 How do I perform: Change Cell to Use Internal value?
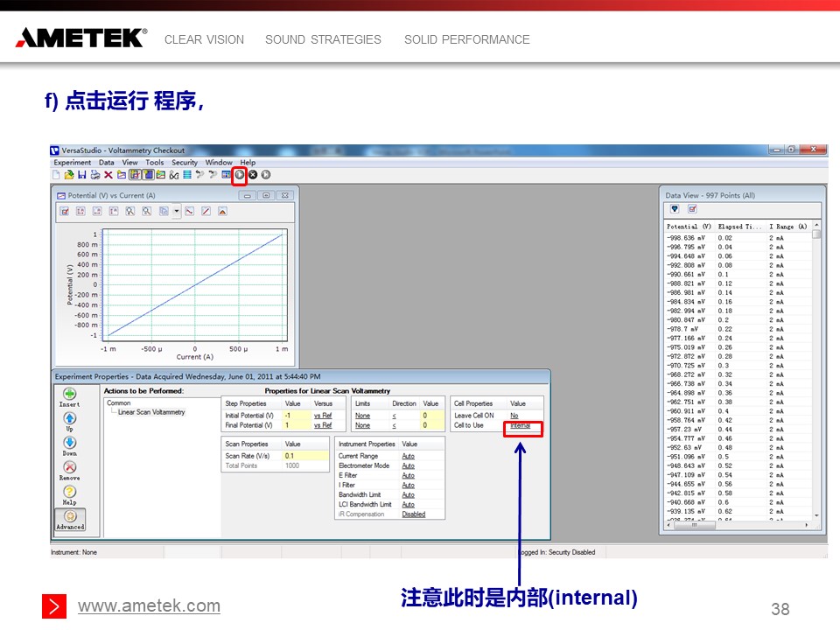(x=521, y=426)
